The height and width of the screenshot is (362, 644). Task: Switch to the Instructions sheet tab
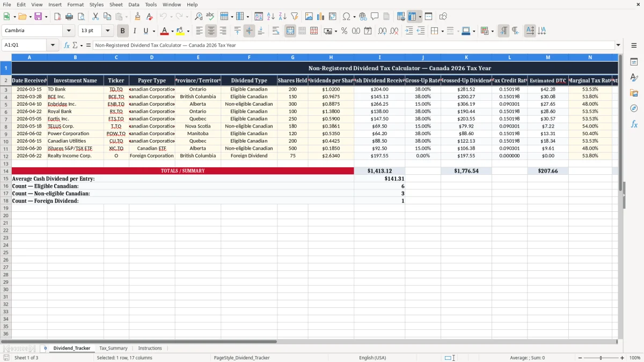(150, 348)
